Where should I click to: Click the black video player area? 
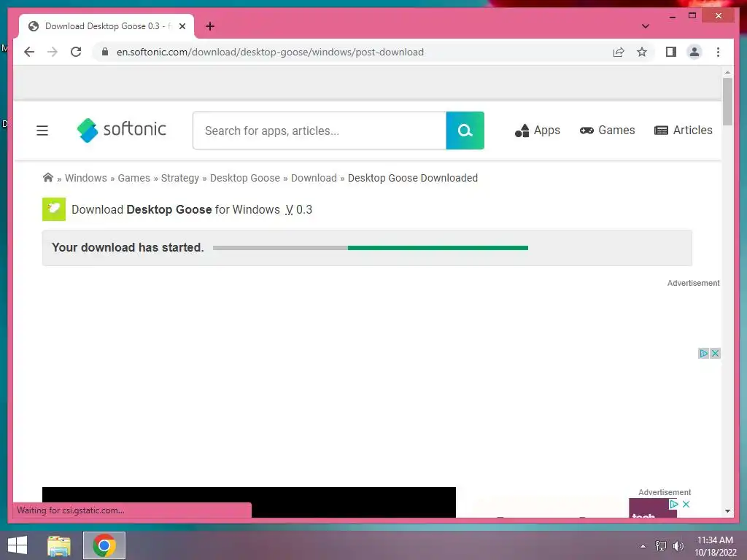click(x=249, y=502)
